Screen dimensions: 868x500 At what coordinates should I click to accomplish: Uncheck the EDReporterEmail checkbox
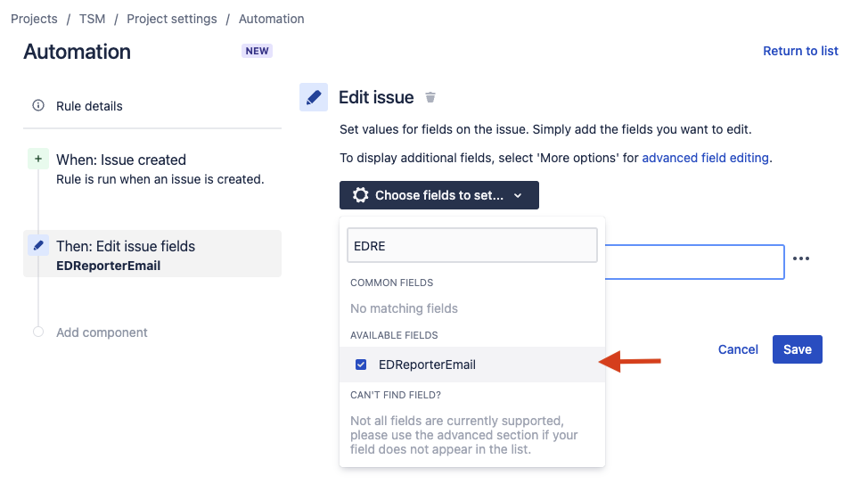tap(361, 365)
